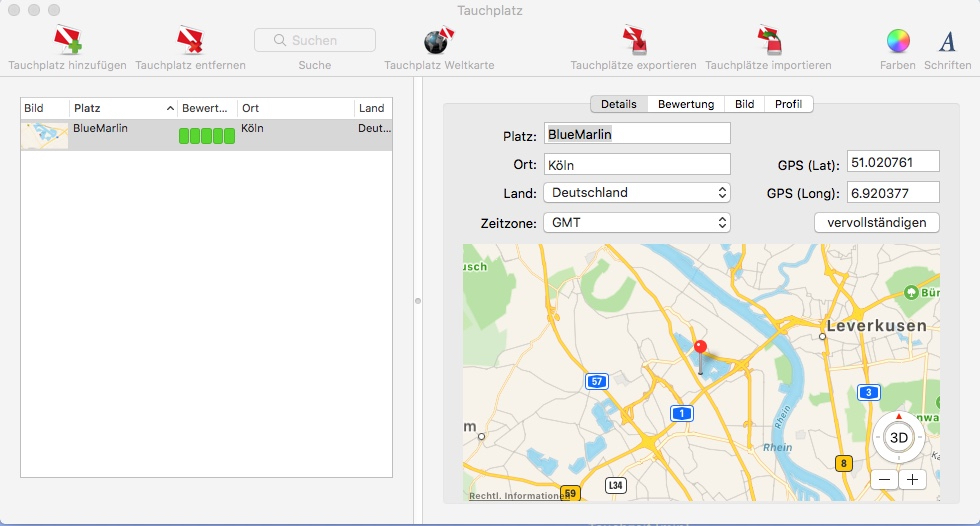Expand the Land dropdown Deutschland
Image resolution: width=980 pixels, height=526 pixels.
click(636, 193)
